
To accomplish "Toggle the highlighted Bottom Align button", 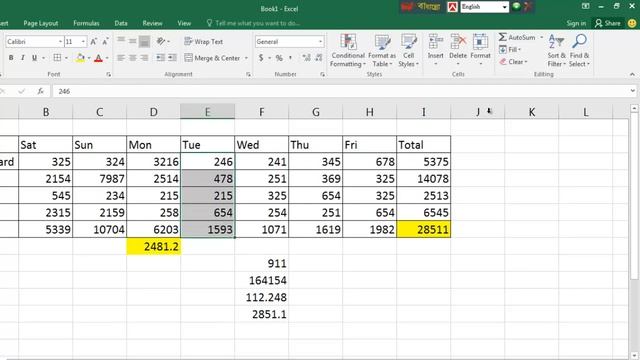I will click(x=144, y=41).
